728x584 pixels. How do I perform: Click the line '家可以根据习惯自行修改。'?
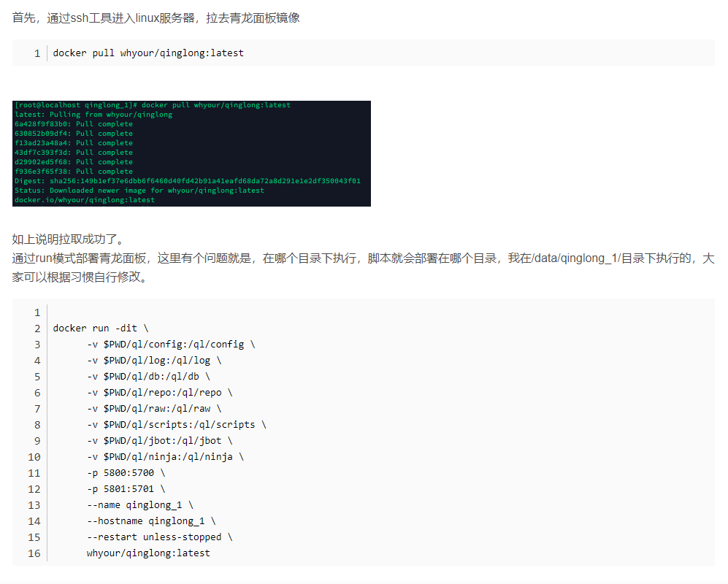click(80, 277)
